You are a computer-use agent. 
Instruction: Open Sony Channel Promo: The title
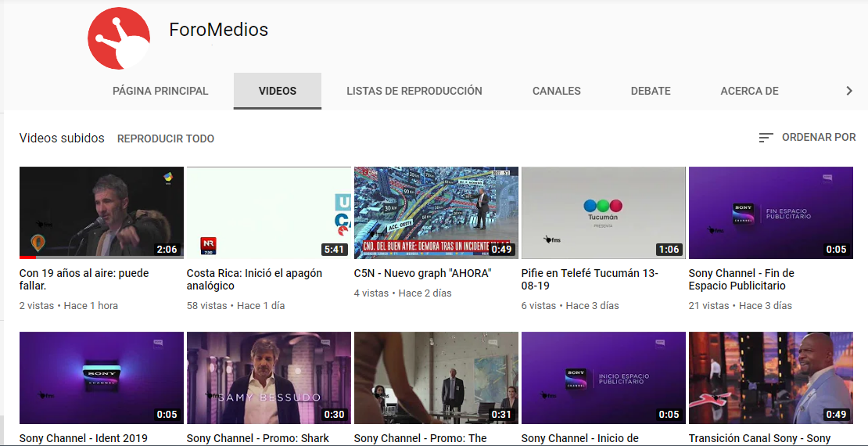pyautogui.click(x=420, y=438)
